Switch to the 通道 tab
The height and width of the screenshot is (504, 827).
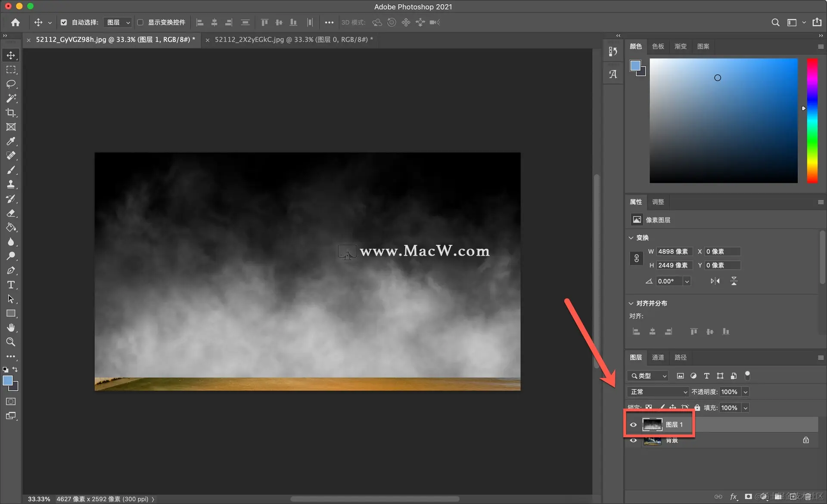[658, 357]
